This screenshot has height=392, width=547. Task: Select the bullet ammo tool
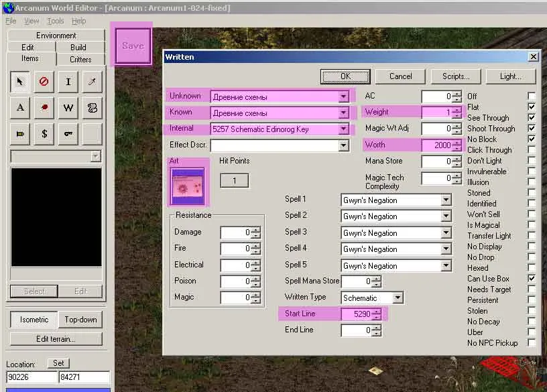(20, 133)
